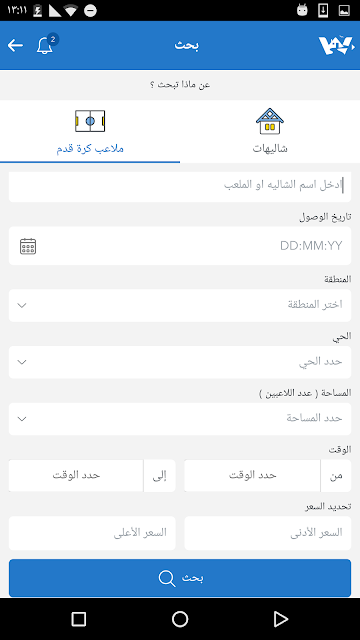Expand the حدد المساحة dropdown

pyautogui.click(x=180, y=419)
